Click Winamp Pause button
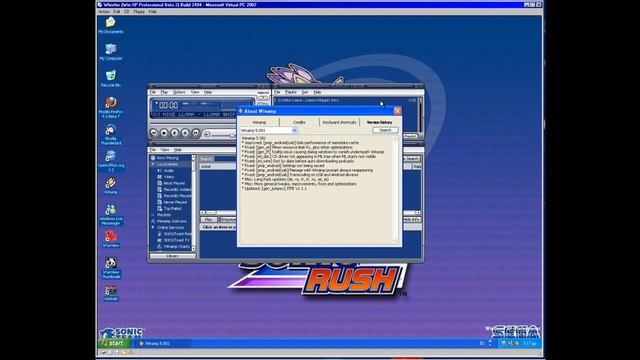640x360 pixels. tap(175, 133)
